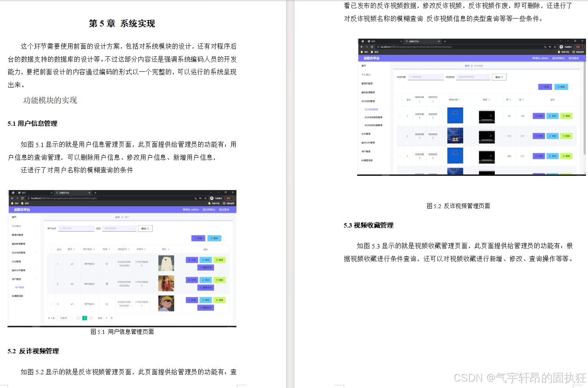Click purple 新增 button in Figure 5.1
Image resolution: width=588 pixels, height=388 pixels.
tap(198, 238)
